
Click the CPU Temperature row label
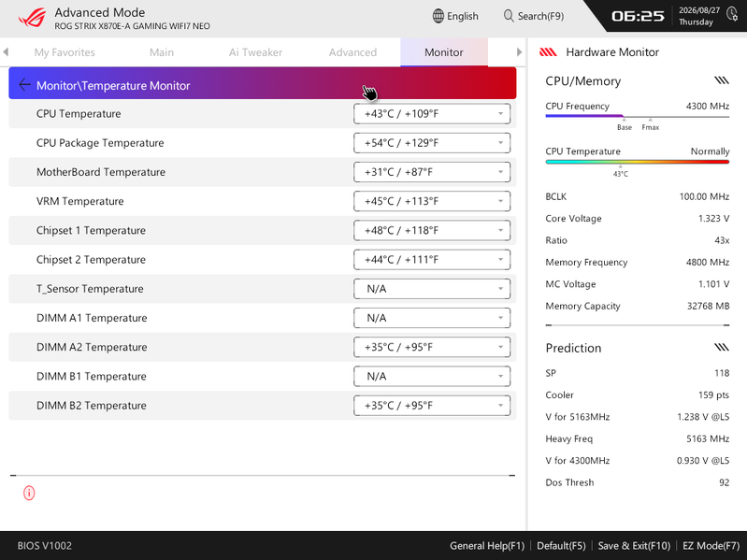click(79, 114)
